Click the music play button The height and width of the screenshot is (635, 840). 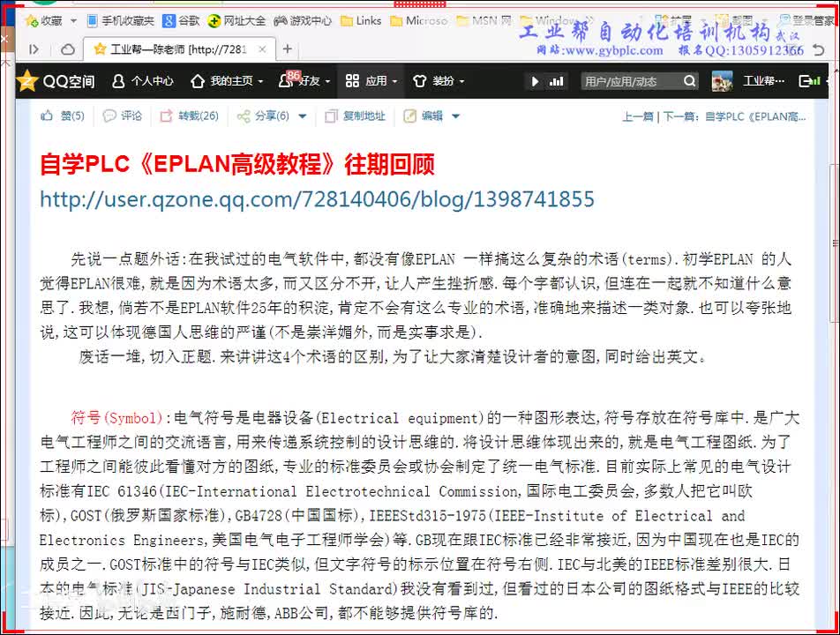(535, 81)
